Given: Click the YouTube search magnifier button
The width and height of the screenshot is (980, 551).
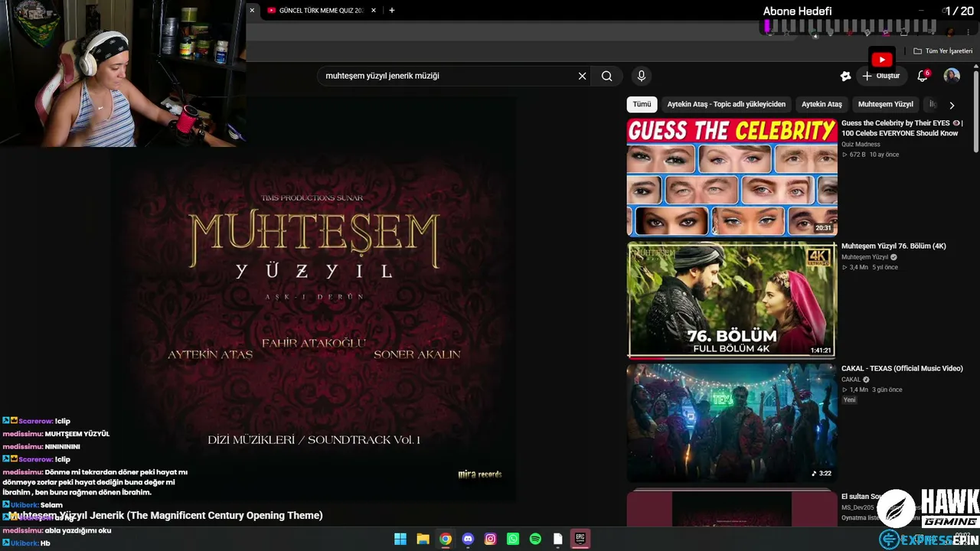Looking at the screenshot, I should tap(606, 76).
